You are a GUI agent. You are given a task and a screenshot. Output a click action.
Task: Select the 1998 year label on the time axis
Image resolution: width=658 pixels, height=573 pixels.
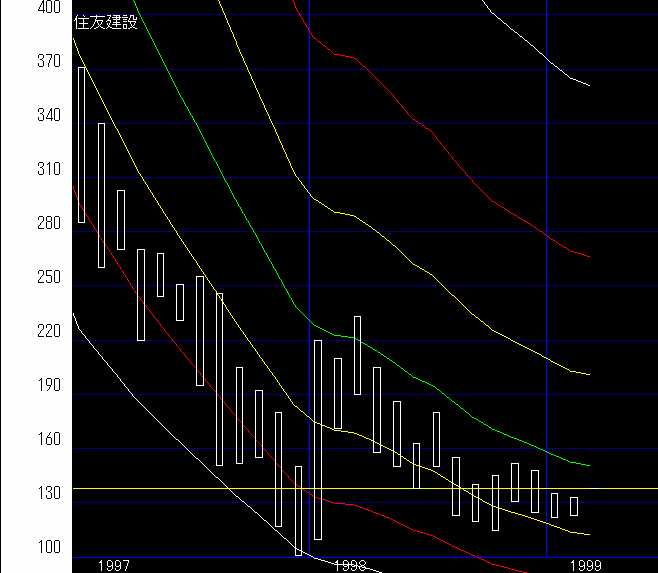point(350,565)
